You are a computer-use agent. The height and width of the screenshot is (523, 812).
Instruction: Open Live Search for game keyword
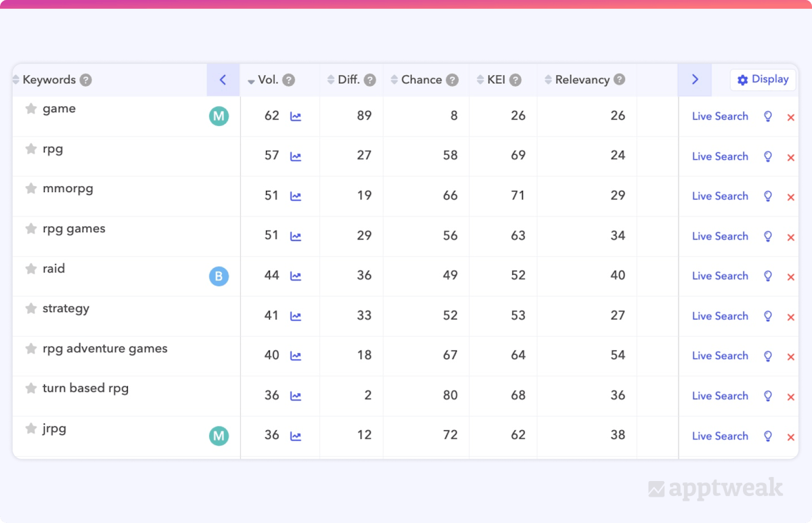(x=720, y=116)
